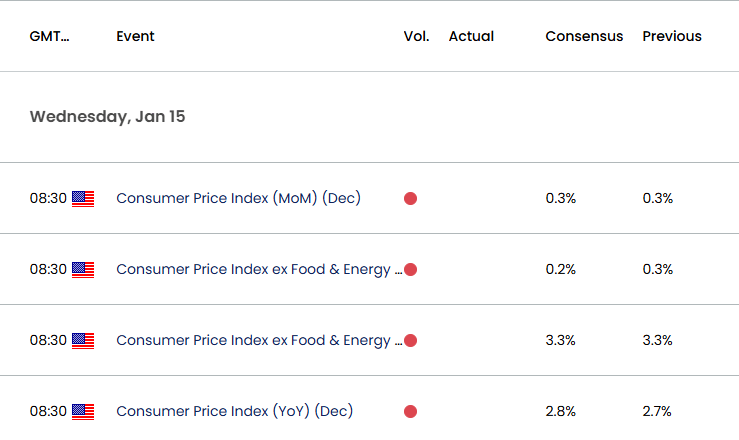Open Consumer Price Index (MoM) (Dec) event
The width and height of the screenshot is (739, 440).
238,198
